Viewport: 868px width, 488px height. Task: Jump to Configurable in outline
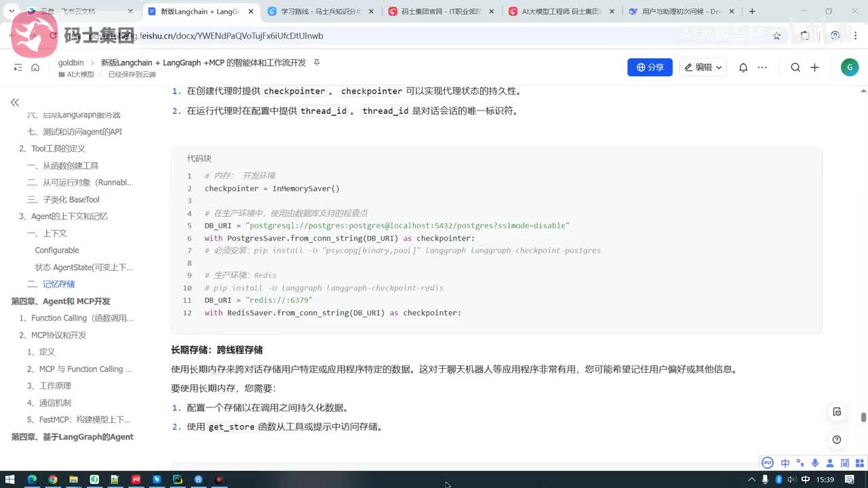pyautogui.click(x=57, y=250)
